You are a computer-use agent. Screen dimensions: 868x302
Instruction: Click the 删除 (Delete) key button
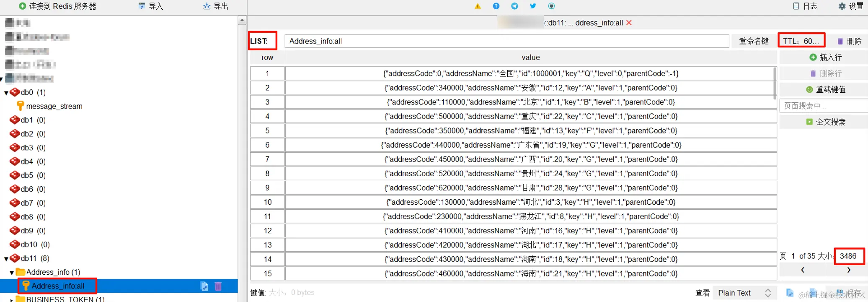pyautogui.click(x=849, y=41)
